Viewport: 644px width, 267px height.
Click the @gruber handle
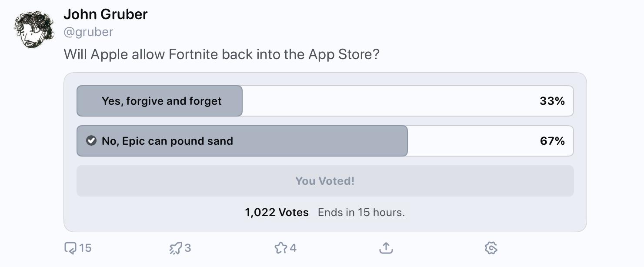click(88, 32)
